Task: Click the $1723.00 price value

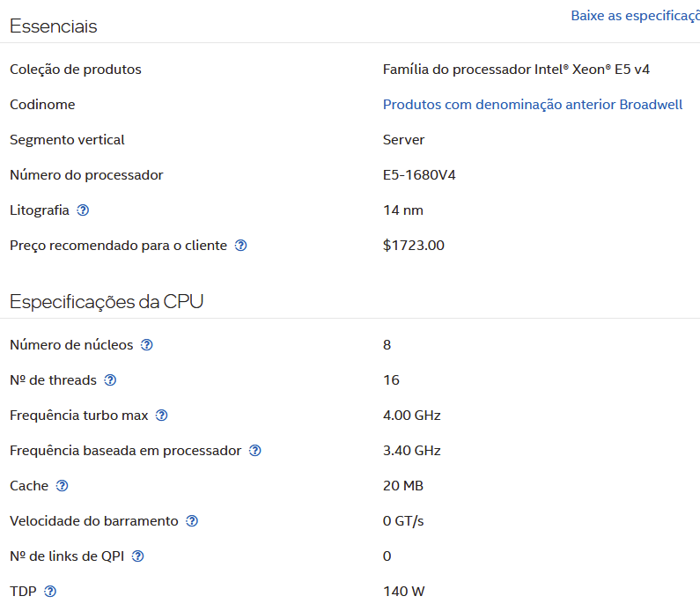Action: [413, 246]
